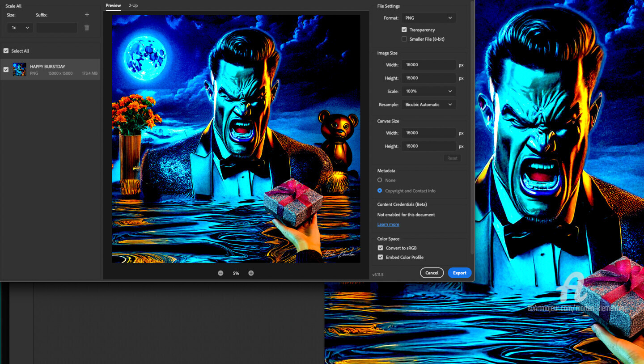Add a new scale size with plus icon
This screenshot has width=644, height=364.
click(x=87, y=15)
